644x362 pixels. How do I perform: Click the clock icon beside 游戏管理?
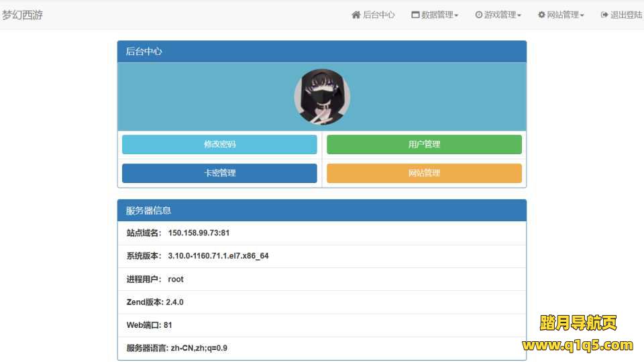tap(478, 15)
